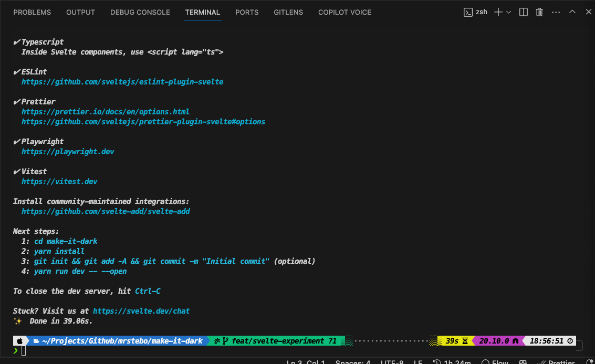The height and width of the screenshot is (364, 595).
Task: Click the ESLint heading line
Action: click(x=30, y=72)
